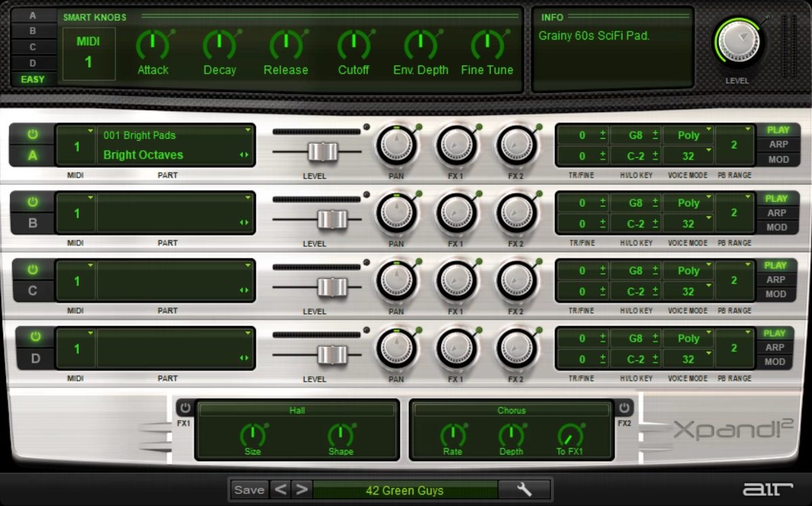Open part A PB range dropdown
The height and width of the screenshot is (506, 812).
[x=734, y=145]
